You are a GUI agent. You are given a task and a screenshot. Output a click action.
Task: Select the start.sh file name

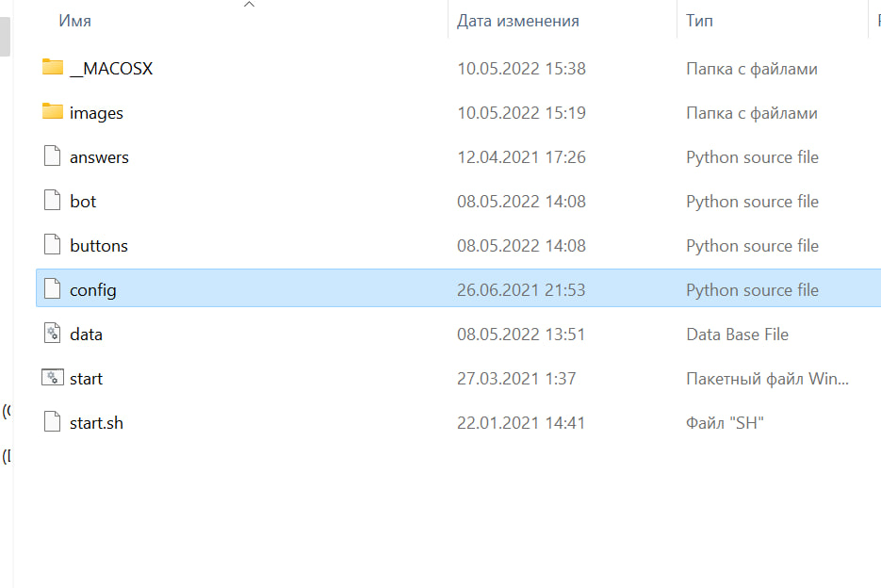coord(96,423)
